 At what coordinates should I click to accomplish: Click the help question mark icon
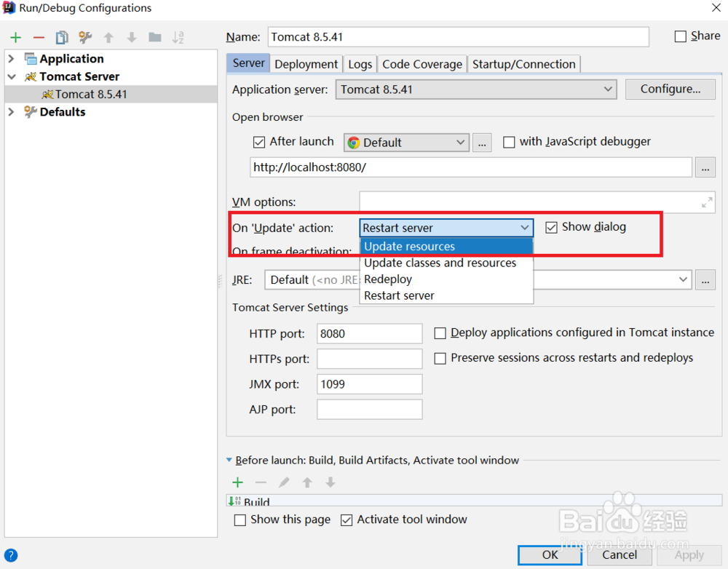tap(11, 555)
